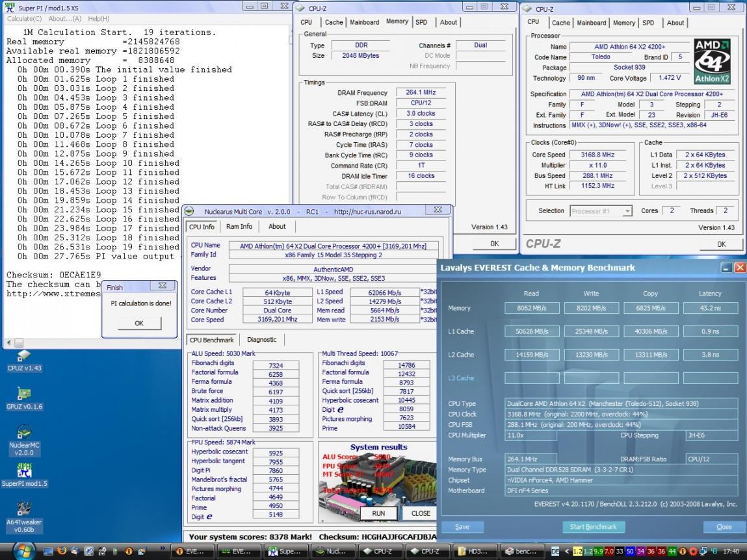Click the orange EVEREST info tray icon
This screenshot has height=560, width=747.
click(x=683, y=552)
